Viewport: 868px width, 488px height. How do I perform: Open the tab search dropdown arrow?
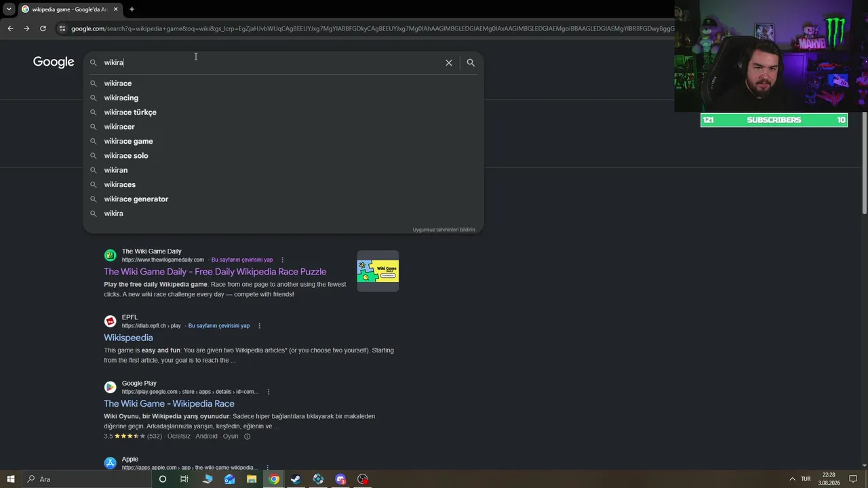[x=9, y=9]
